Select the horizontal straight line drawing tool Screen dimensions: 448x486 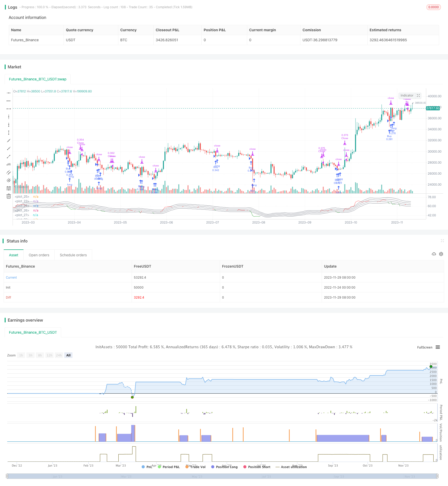pos(9,93)
